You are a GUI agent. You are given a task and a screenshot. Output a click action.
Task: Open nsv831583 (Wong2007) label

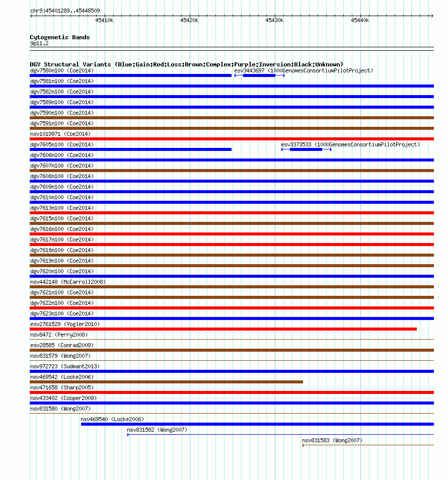[x=332, y=440]
